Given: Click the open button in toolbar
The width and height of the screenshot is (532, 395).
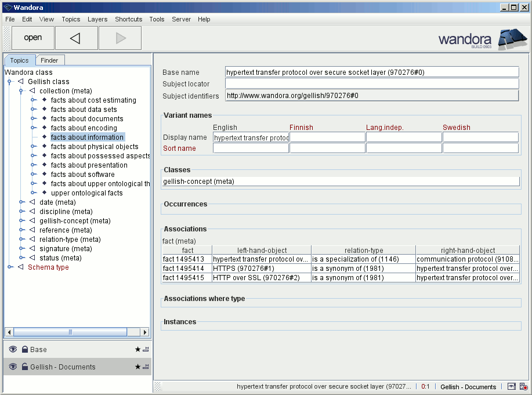Looking at the screenshot, I should tap(33, 38).
